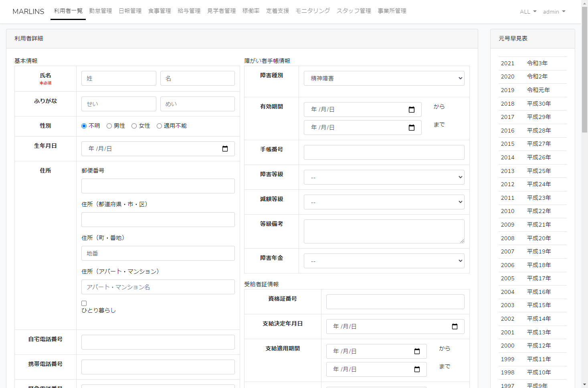588x388 pixels.
Task: Open the 事業所管理 navigation link
Action: pyautogui.click(x=392, y=11)
